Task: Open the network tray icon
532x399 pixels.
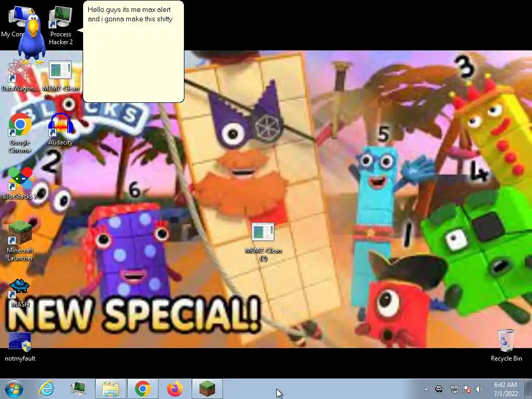Action: (454, 389)
